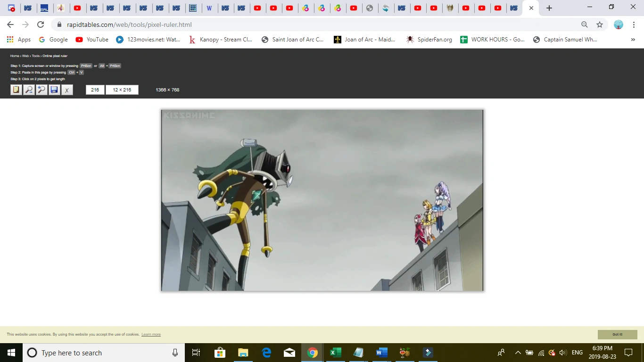This screenshot has width=644, height=362.
Task: Click the Online pixel ruler breadcrumb text
Action: click(x=55, y=56)
